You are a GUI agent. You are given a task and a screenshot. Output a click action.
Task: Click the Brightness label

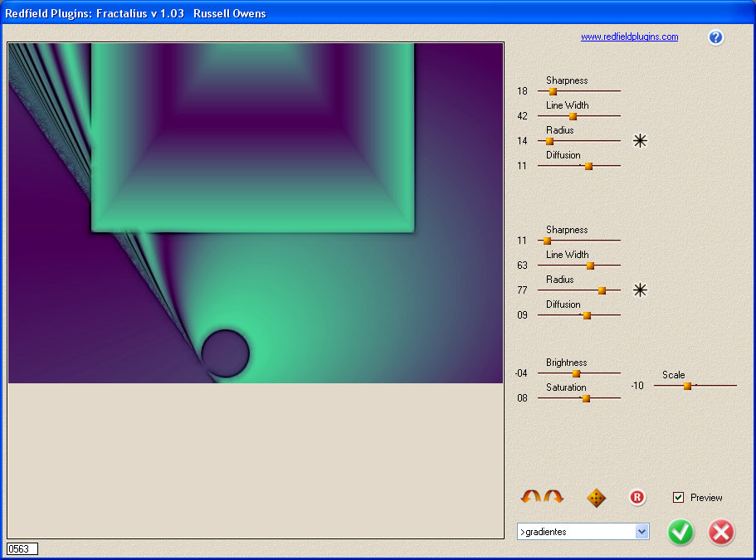click(567, 363)
